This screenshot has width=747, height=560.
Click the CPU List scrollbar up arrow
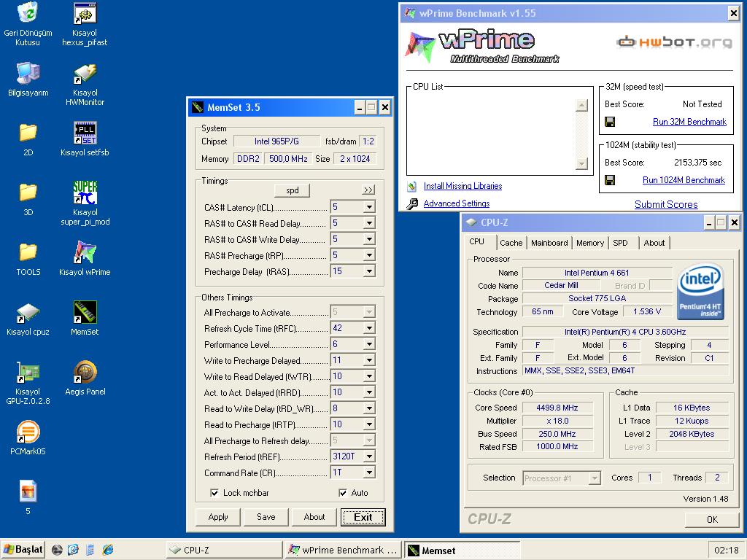[x=581, y=105]
